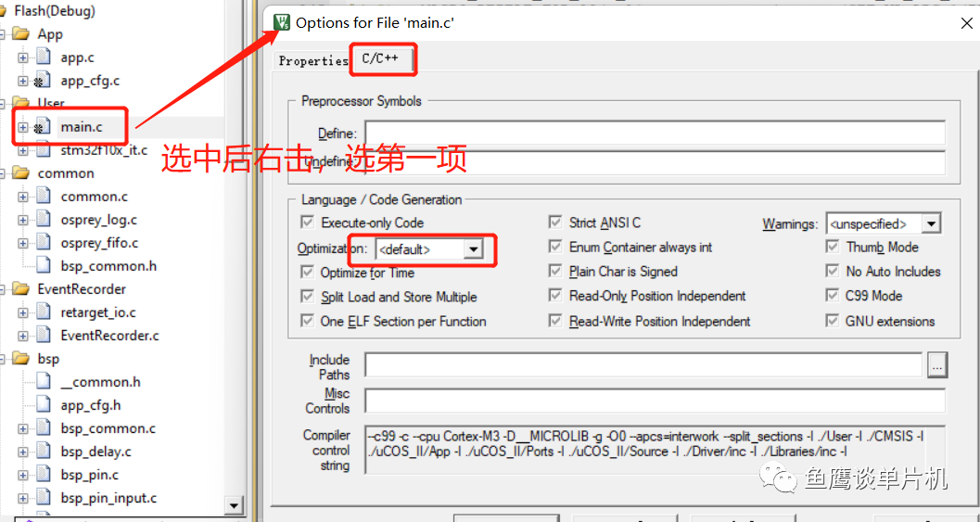Close the Options for File dialog
This screenshot has width=980, height=522.
coord(966,24)
